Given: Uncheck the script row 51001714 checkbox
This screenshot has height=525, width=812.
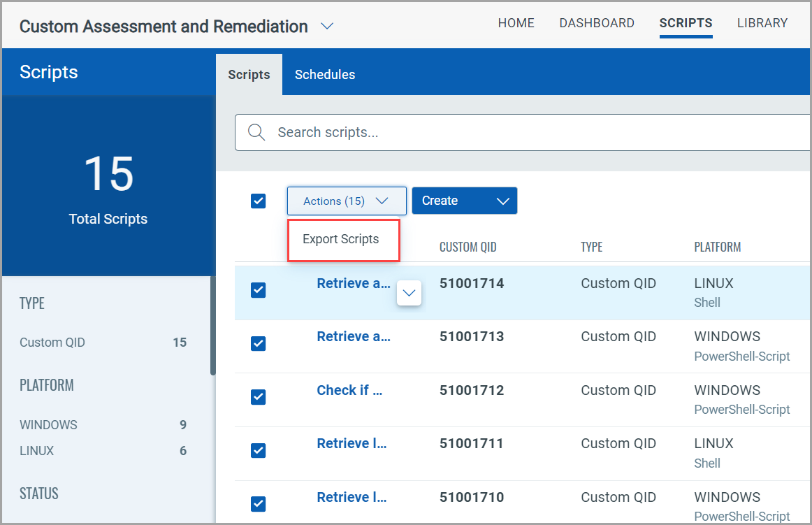Looking at the screenshot, I should coord(258,289).
